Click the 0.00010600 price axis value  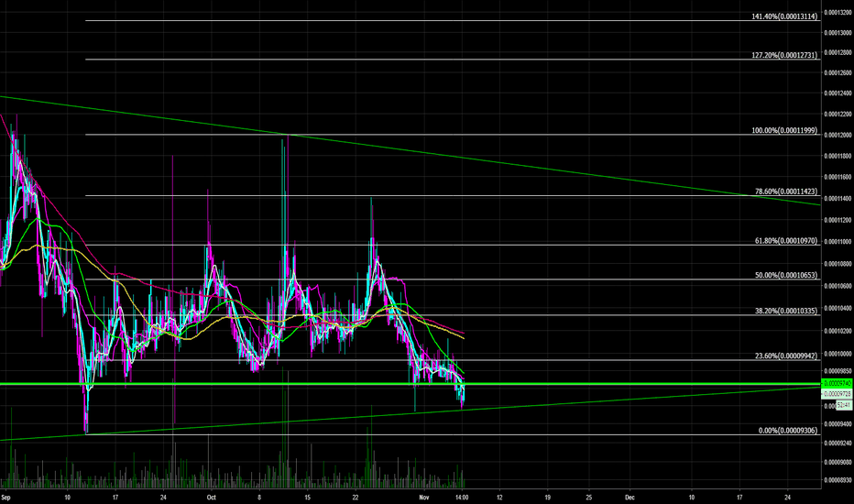coord(838,286)
